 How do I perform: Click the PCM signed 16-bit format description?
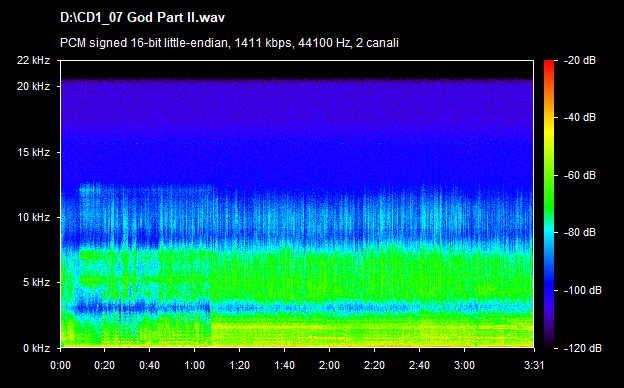[x=229, y=43]
